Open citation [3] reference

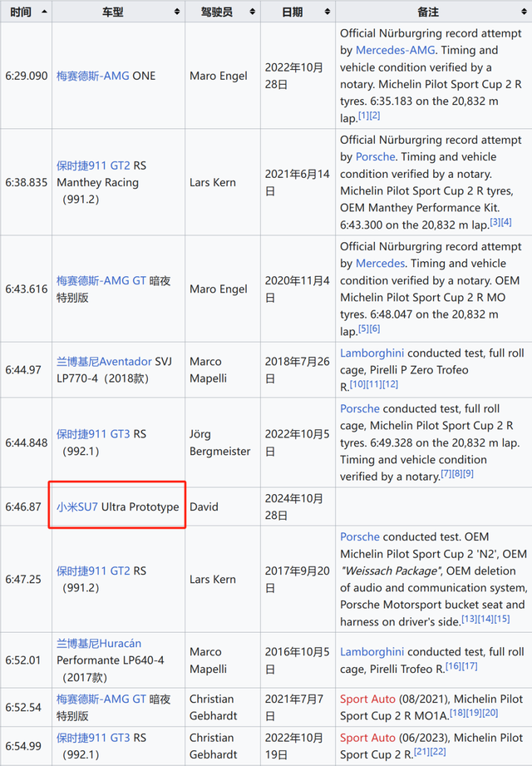(x=495, y=222)
